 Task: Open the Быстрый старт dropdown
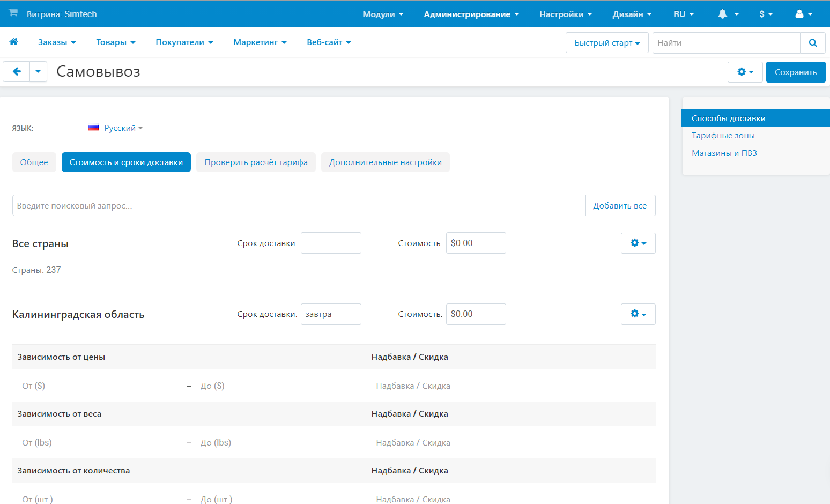click(x=606, y=43)
